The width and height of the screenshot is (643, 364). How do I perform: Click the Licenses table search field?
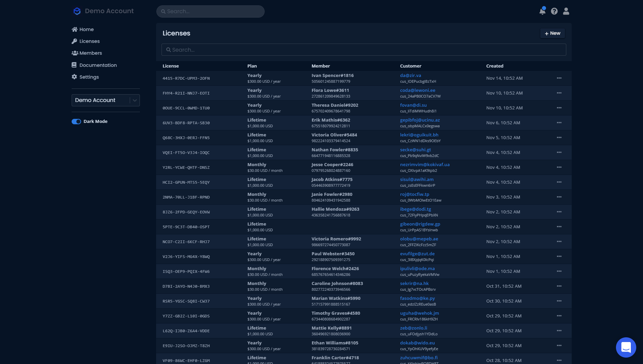[364, 50]
